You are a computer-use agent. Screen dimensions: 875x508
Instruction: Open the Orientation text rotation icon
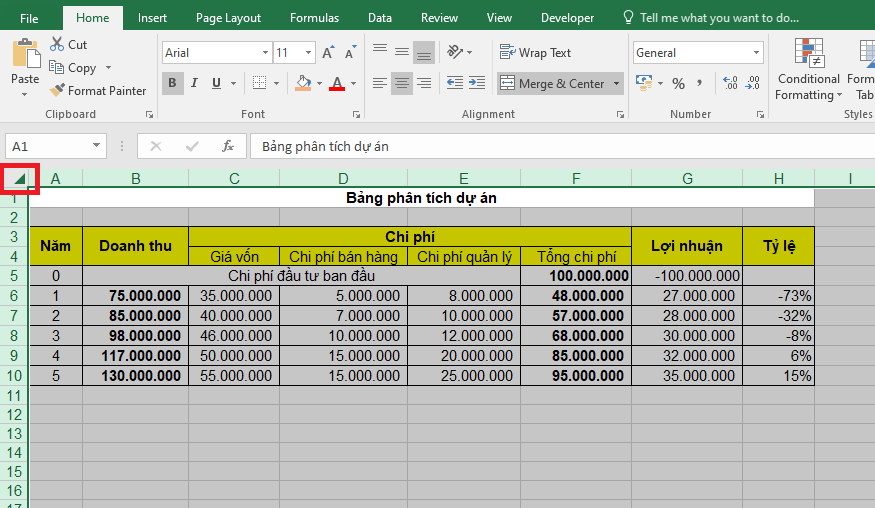click(455, 52)
